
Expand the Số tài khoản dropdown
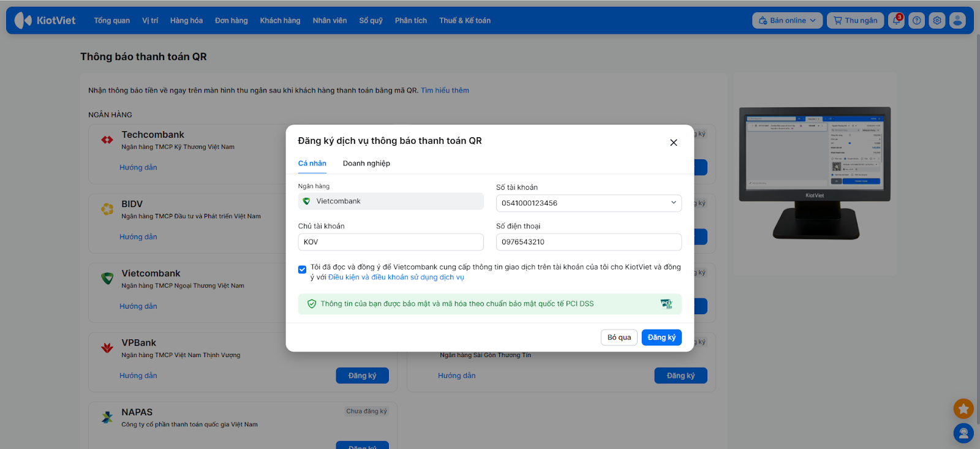click(x=673, y=203)
